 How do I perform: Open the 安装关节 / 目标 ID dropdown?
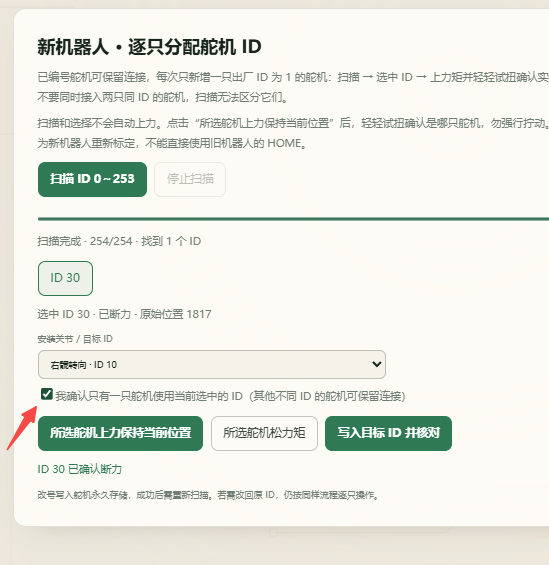212,364
